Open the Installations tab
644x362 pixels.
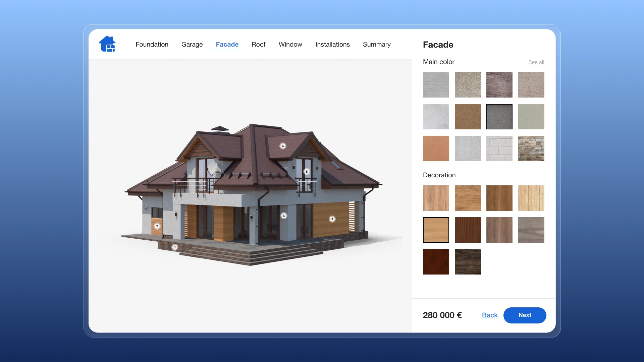(332, 45)
